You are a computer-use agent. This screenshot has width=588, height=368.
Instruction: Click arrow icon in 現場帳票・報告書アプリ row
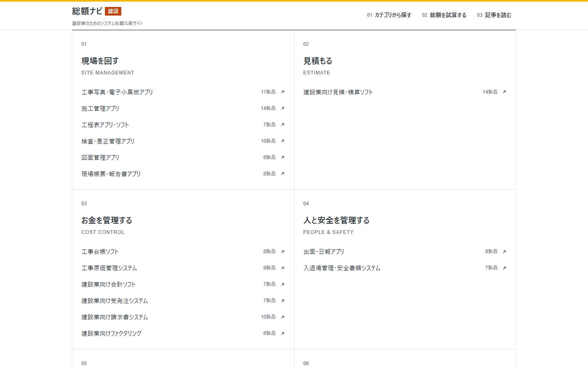[283, 174]
